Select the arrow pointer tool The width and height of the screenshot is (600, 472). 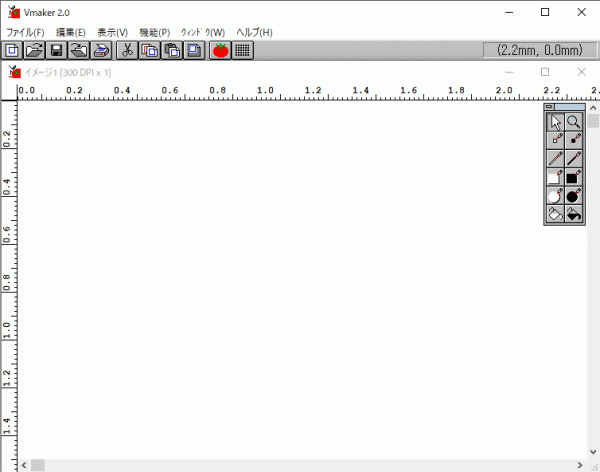[x=556, y=122]
